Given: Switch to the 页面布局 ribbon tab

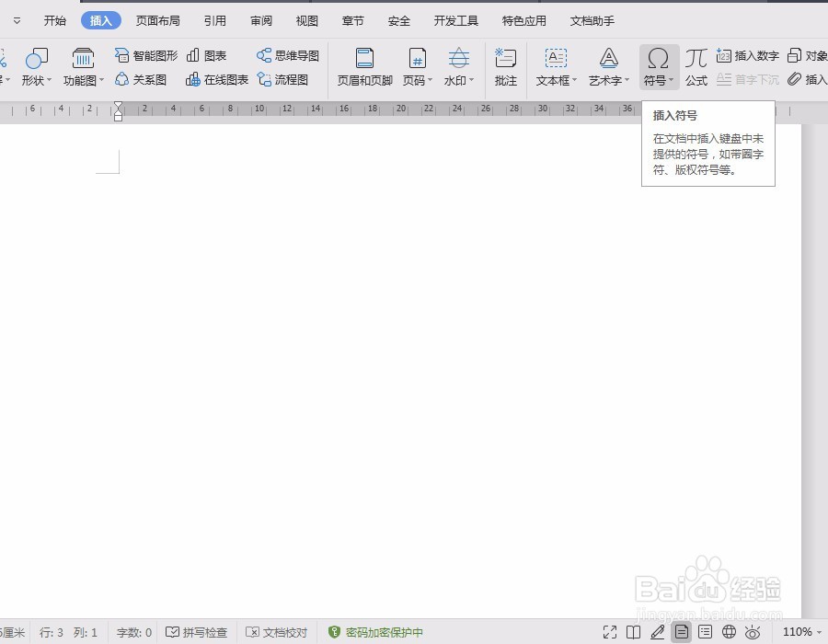Looking at the screenshot, I should point(158,19).
